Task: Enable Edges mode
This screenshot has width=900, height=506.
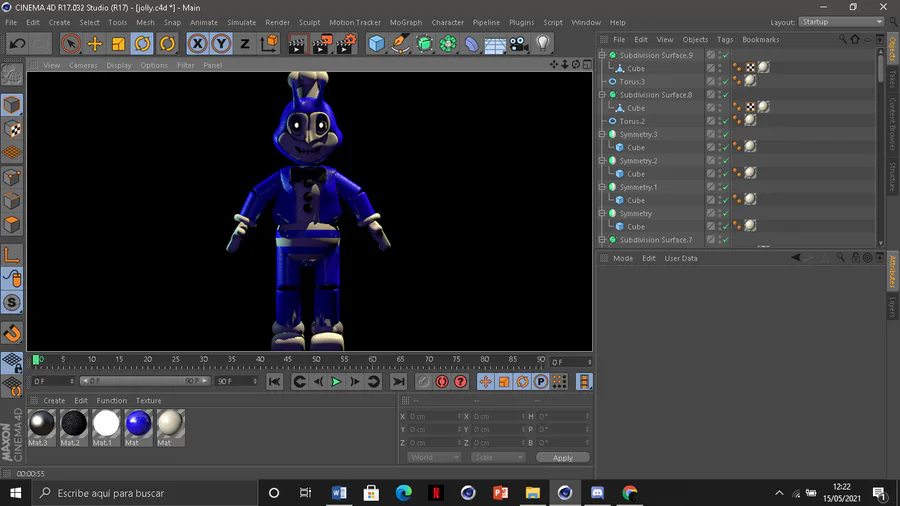Action: tap(11, 201)
